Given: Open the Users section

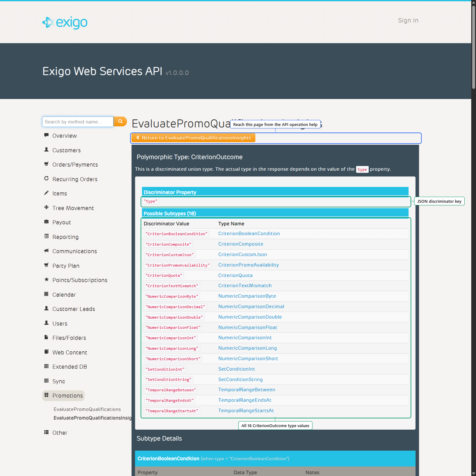Looking at the screenshot, I should pyautogui.click(x=60, y=323).
